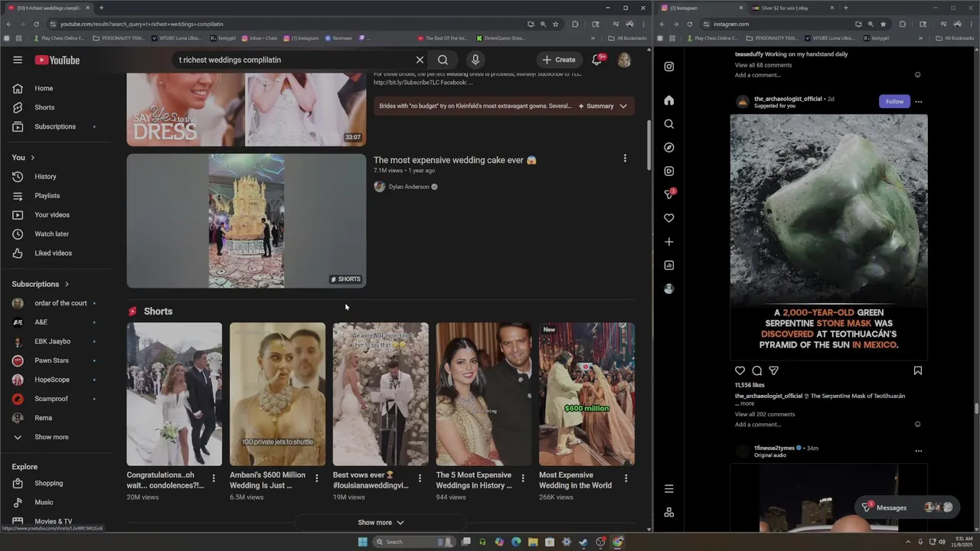Open the Create button on YouTube
This screenshot has height=551, width=980.
pos(559,60)
